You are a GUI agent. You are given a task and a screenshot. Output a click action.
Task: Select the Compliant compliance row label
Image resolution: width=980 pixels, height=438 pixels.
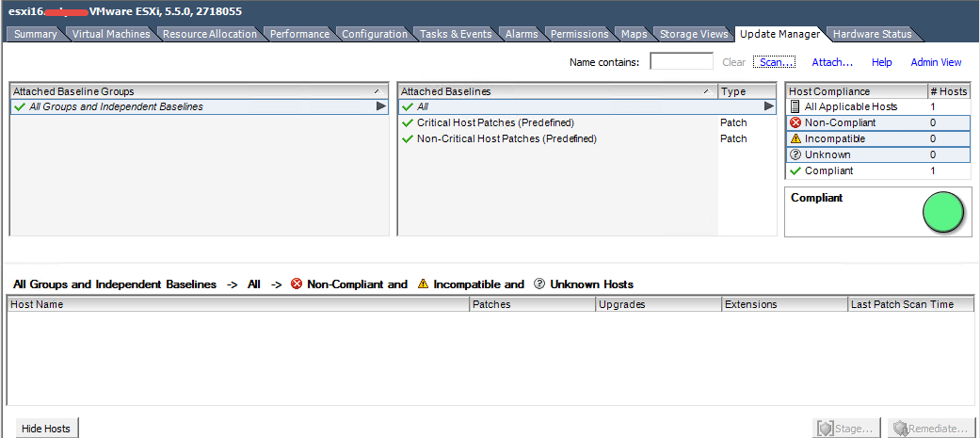point(828,170)
